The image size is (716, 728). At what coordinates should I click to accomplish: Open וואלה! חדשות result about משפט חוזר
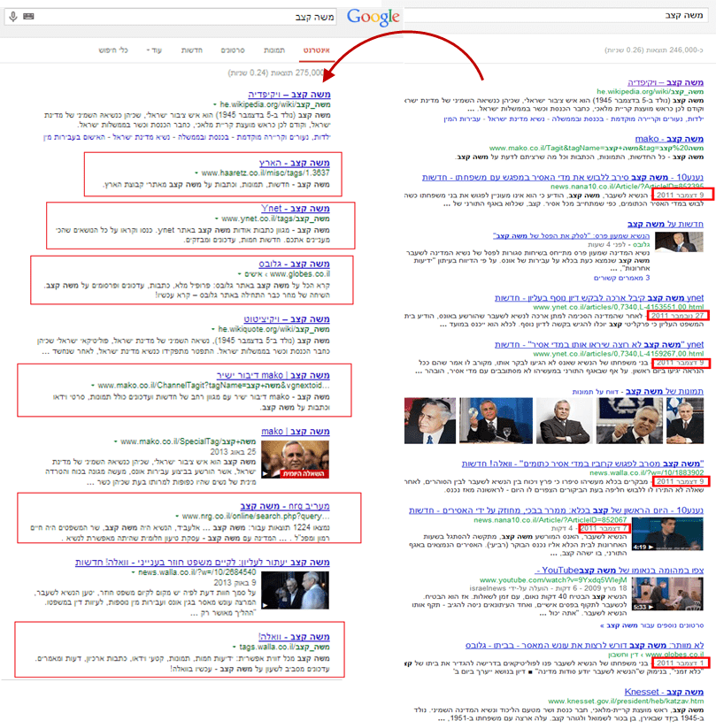pos(202,563)
